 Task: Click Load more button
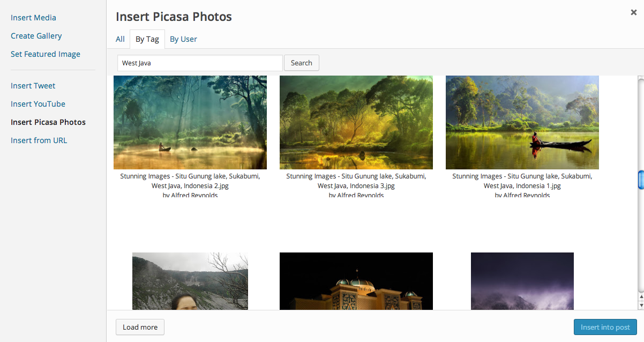point(140,327)
